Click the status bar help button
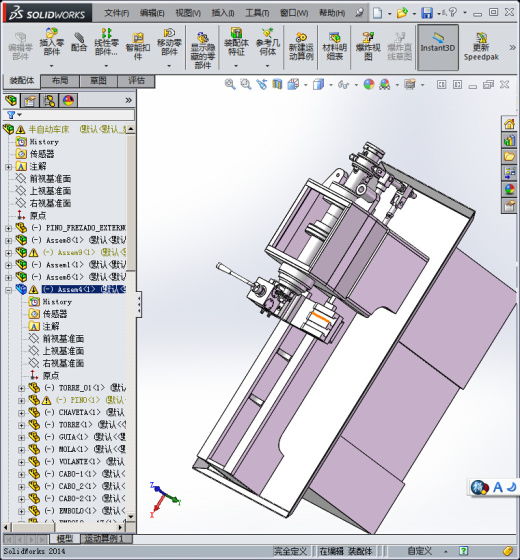This screenshot has height=560, width=520. coord(463,551)
